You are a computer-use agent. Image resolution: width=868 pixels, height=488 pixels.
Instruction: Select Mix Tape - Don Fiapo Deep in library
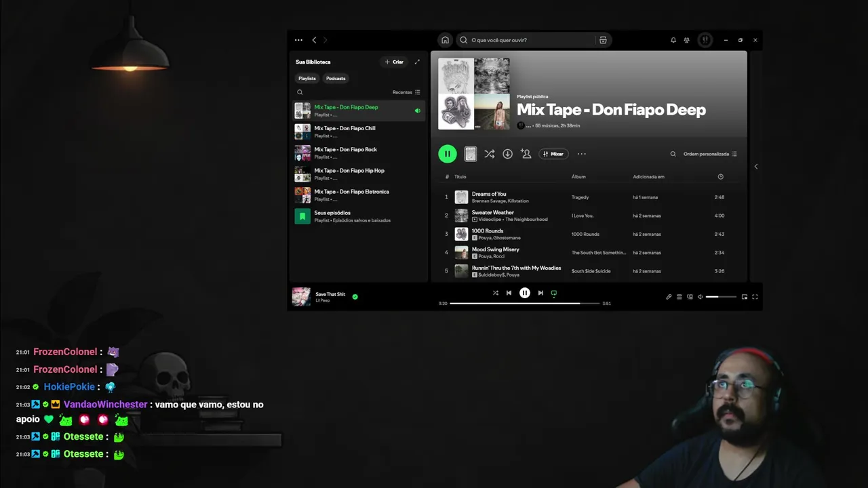tap(359, 110)
